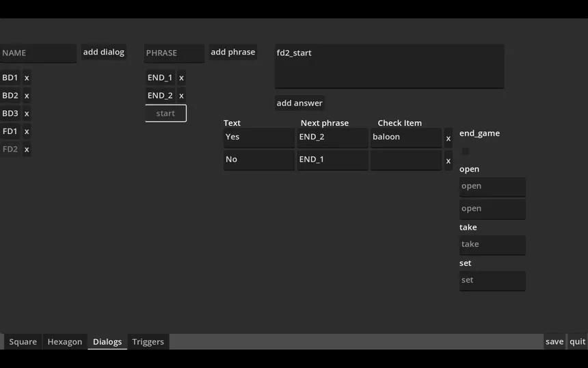588x368 pixels.
Task: Quit the editor
Action: (x=578, y=341)
